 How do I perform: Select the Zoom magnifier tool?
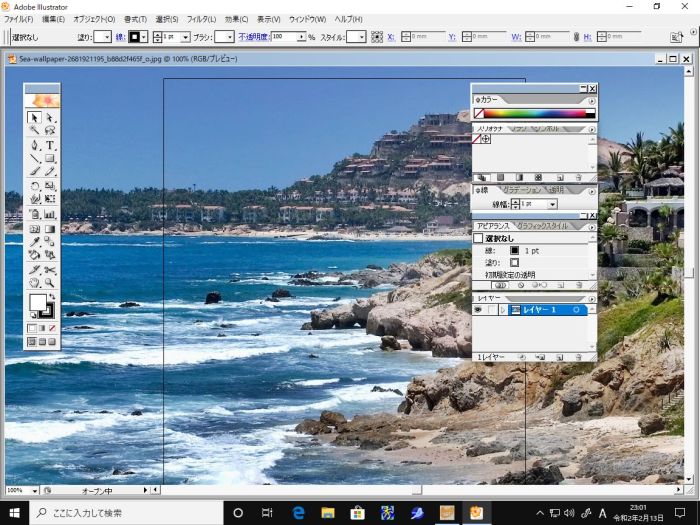click(49, 283)
